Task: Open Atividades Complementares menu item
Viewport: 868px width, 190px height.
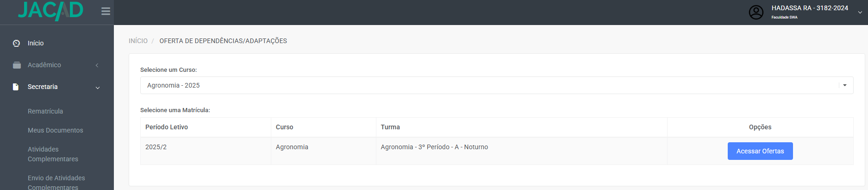Action: 53,154
